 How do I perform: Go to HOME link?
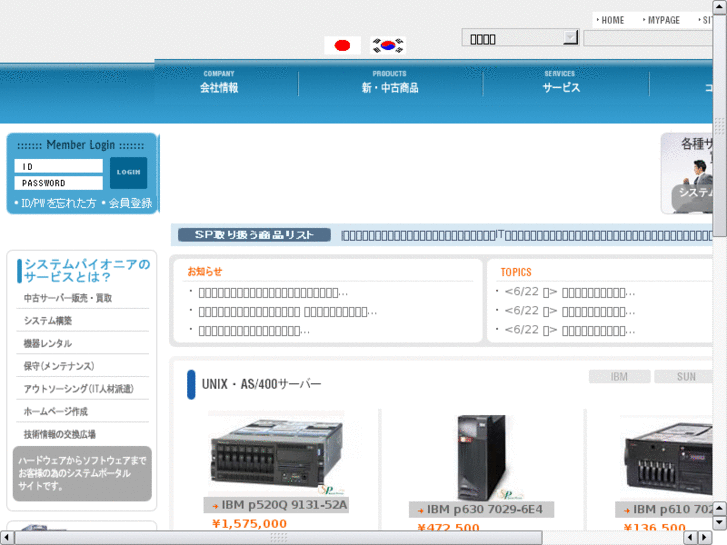pyautogui.click(x=610, y=20)
